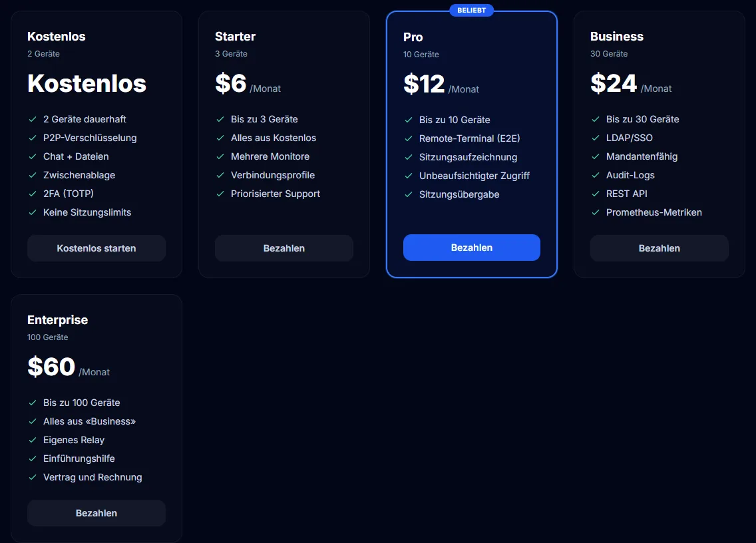
Task: Select the "Mandantenfähig" feature text
Action: point(642,156)
